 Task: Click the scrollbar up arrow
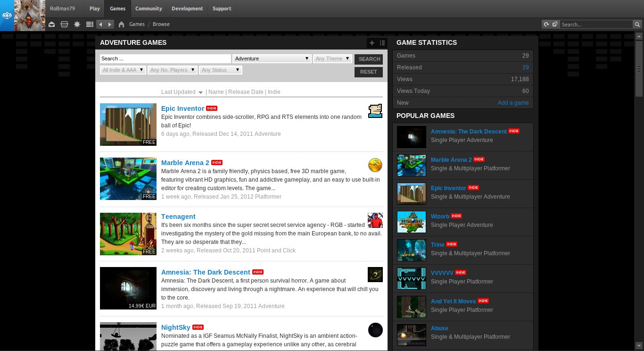639,36
